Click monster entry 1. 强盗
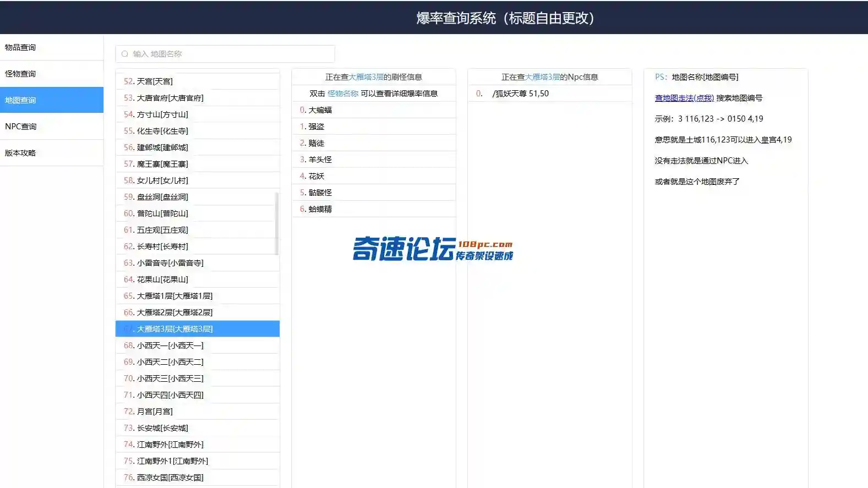The width and height of the screenshot is (868, 488). coord(374,127)
